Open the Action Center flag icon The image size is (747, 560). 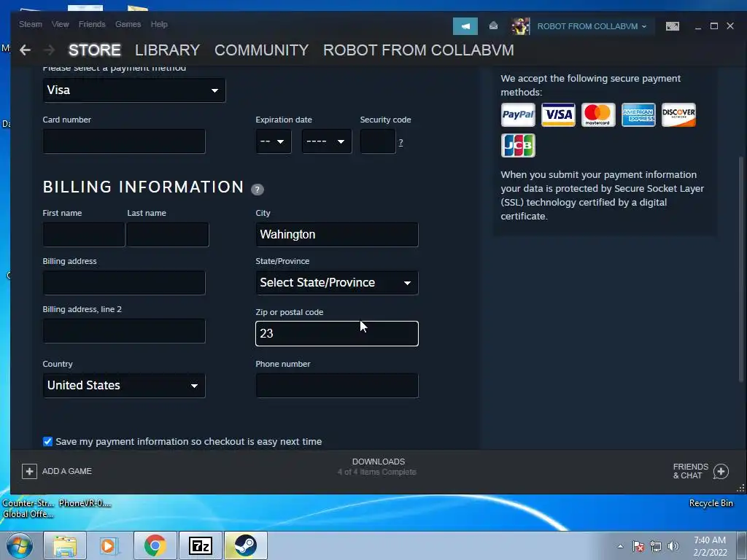[x=638, y=546]
